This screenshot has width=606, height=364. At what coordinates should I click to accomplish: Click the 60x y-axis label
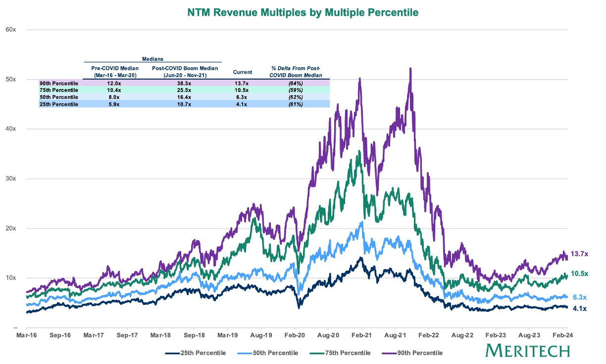pyautogui.click(x=11, y=30)
